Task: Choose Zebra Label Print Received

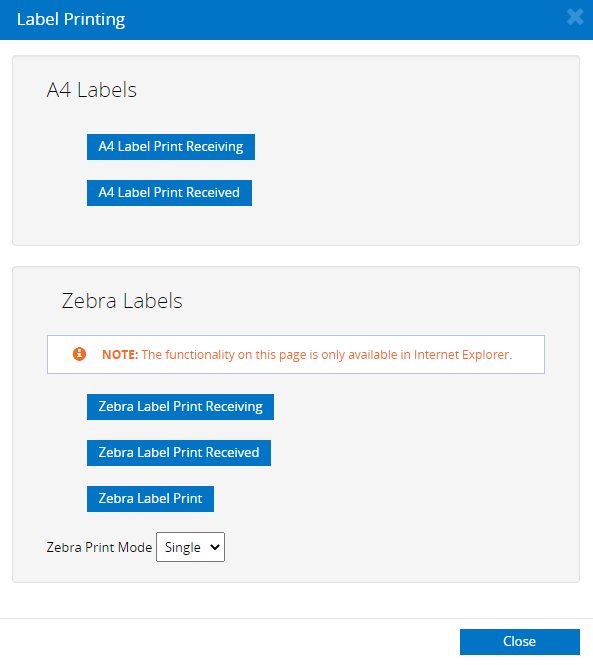Action: (x=179, y=453)
